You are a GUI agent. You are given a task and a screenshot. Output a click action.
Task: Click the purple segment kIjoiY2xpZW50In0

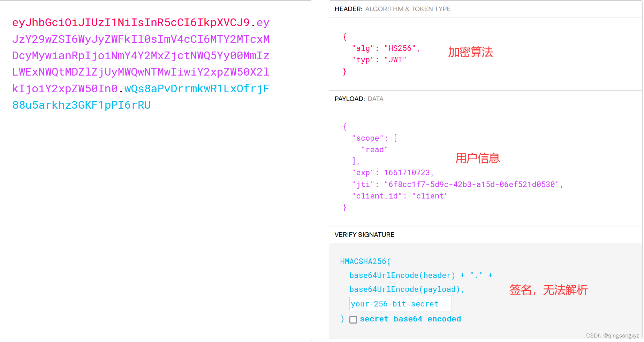click(x=65, y=89)
